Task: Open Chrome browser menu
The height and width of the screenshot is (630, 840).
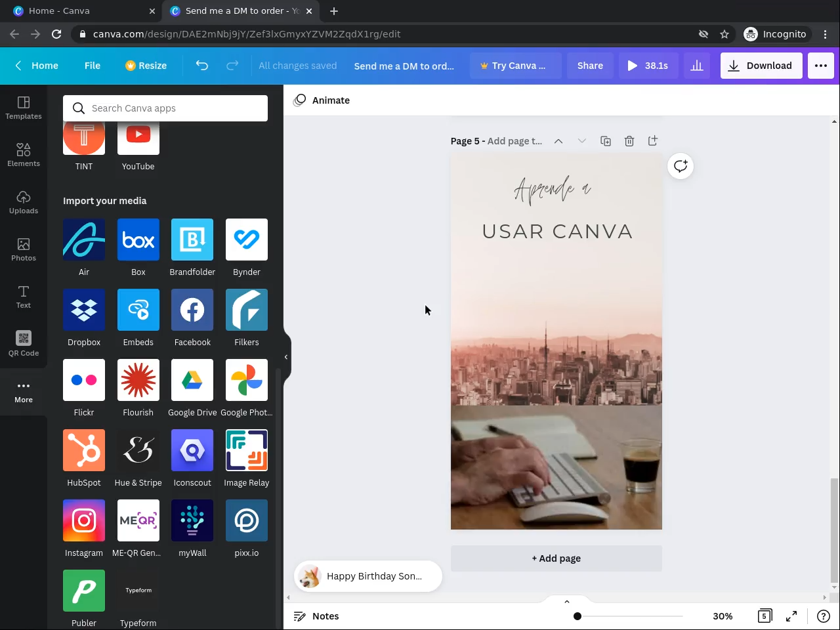Action: [x=826, y=34]
